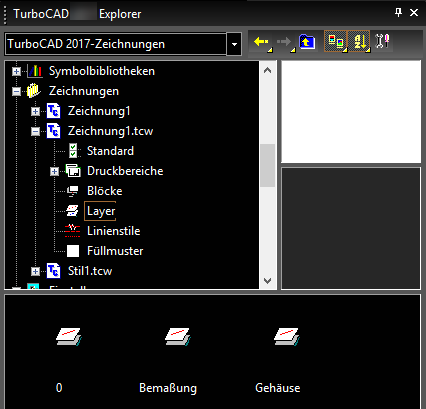Select the Zeichnung1 tree label
The height and width of the screenshot is (409, 426).
click(x=99, y=111)
